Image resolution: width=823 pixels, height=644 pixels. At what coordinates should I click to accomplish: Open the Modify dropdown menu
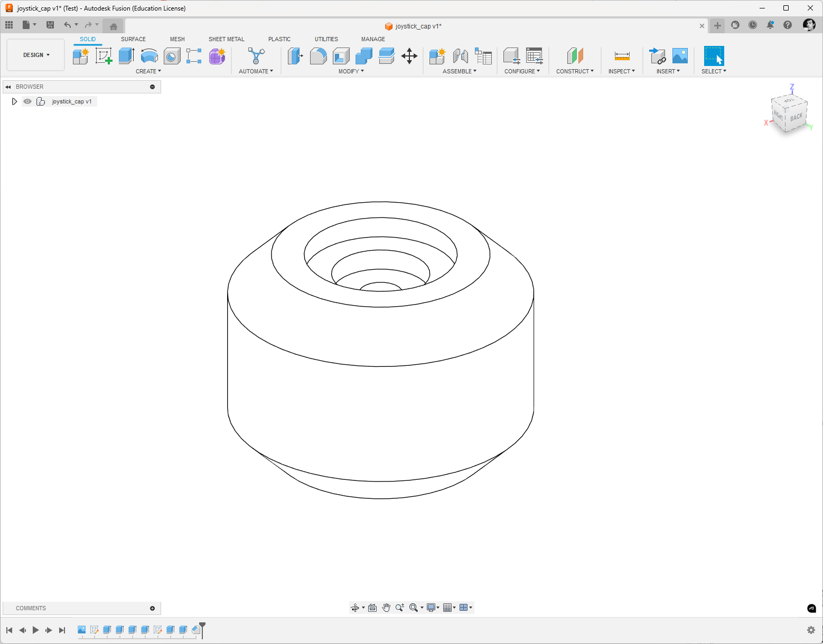[x=351, y=71]
